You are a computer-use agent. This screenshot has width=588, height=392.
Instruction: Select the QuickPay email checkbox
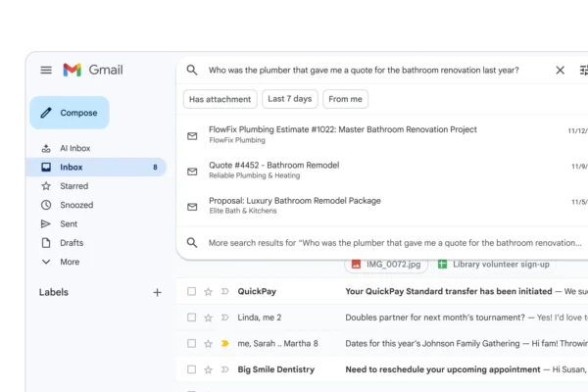(x=192, y=291)
